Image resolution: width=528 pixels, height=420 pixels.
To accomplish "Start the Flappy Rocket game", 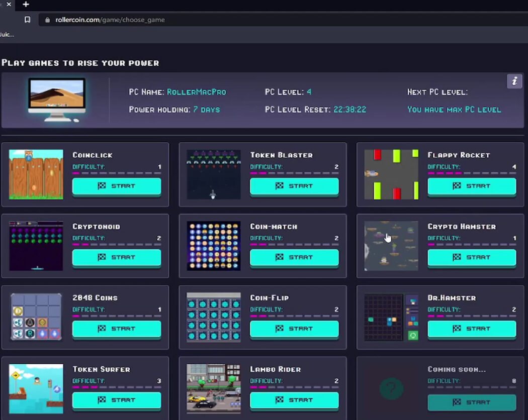I will coord(472,186).
